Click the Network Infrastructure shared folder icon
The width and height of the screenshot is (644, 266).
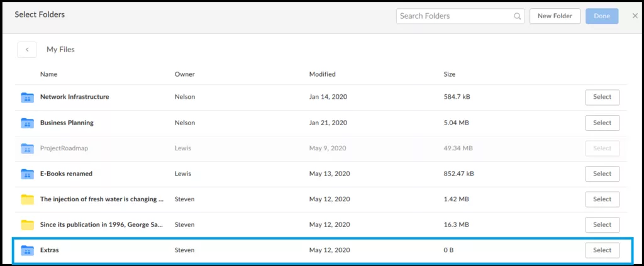click(x=27, y=97)
